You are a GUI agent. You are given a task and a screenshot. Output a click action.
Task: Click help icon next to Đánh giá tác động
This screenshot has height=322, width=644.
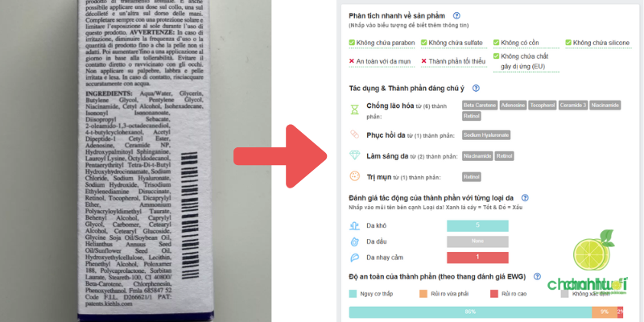pyautogui.click(x=525, y=197)
